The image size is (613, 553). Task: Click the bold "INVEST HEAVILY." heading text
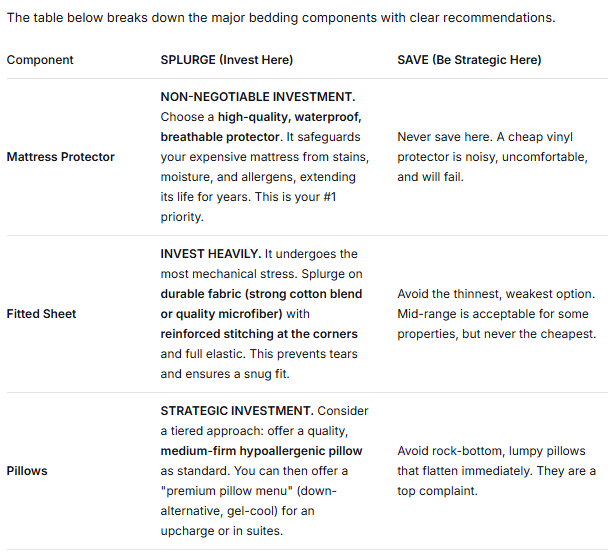coord(209,254)
